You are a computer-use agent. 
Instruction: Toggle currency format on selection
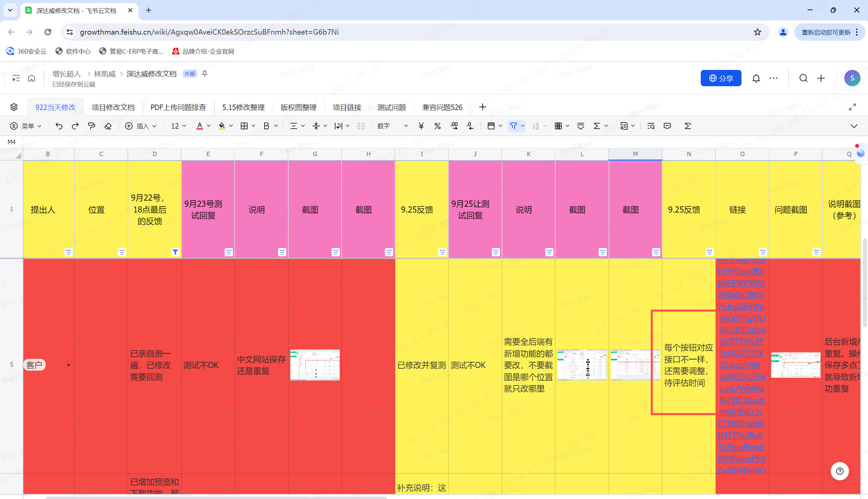coord(421,126)
